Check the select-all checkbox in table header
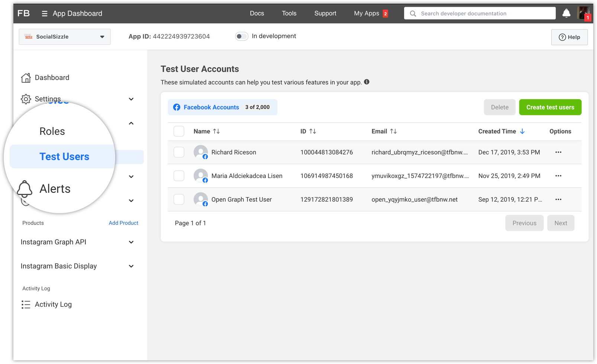The height and width of the screenshot is (364, 597). click(179, 131)
